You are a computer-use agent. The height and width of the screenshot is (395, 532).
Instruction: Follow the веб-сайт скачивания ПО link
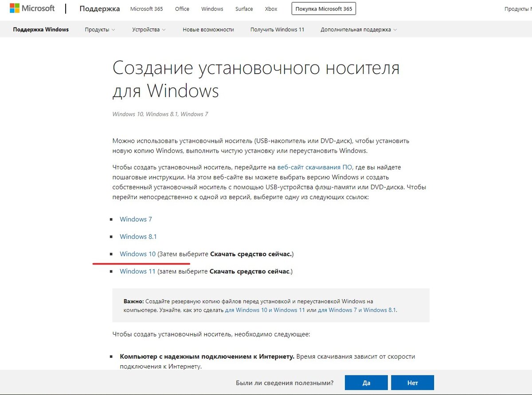pos(315,168)
